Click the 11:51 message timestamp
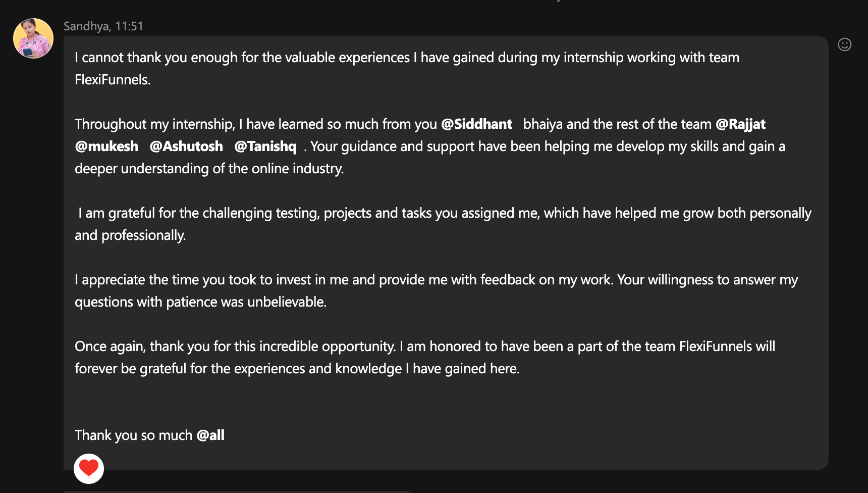Screen dimensions: 868x493 (129, 26)
